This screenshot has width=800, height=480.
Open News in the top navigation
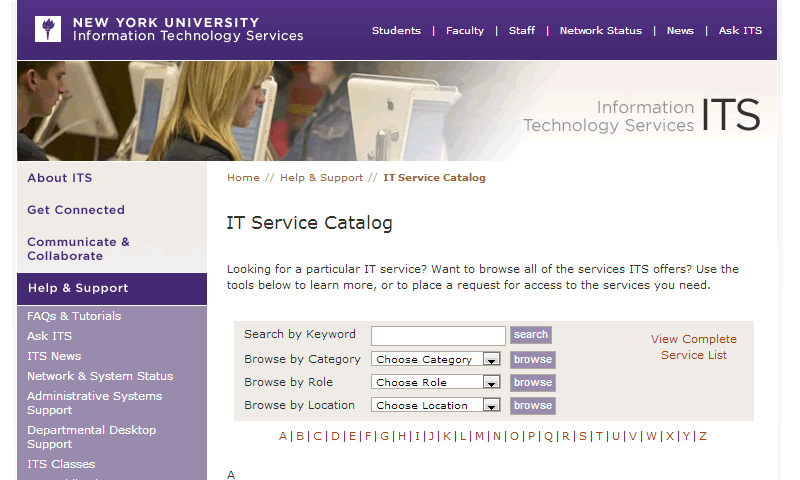680,31
